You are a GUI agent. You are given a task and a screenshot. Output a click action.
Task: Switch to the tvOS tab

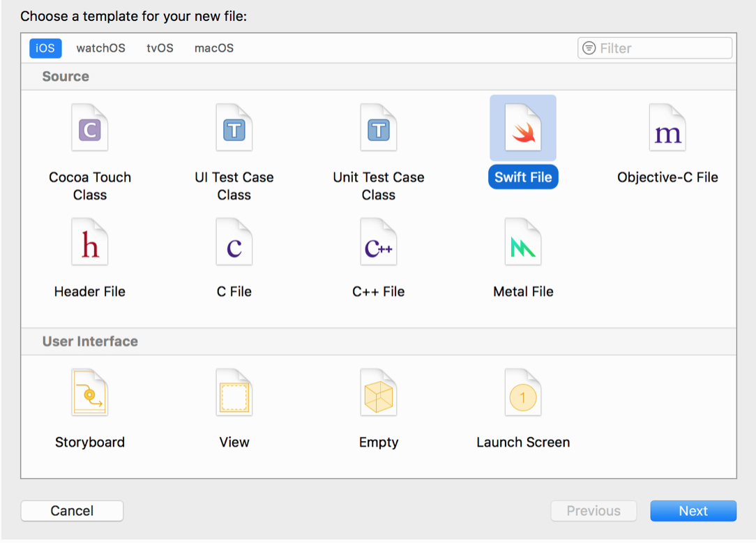160,48
